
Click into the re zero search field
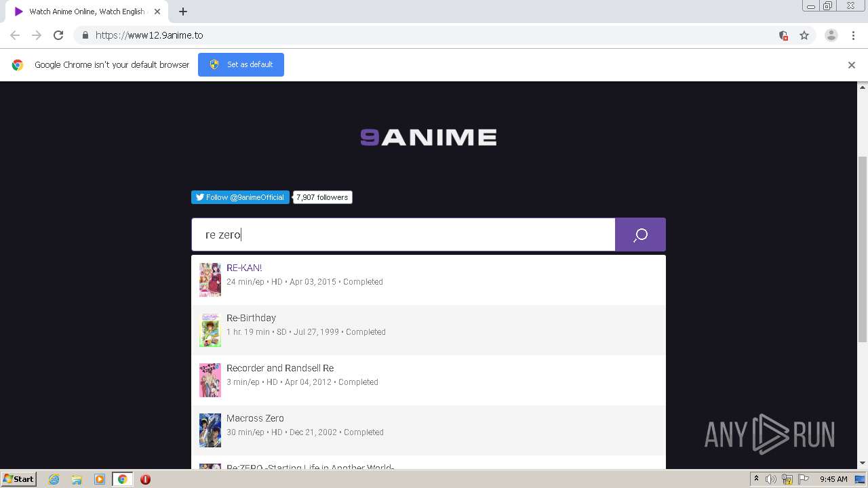403,235
